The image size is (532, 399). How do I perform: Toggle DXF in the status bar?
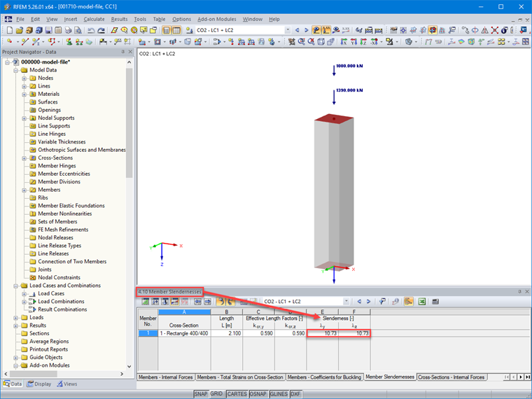(295, 394)
